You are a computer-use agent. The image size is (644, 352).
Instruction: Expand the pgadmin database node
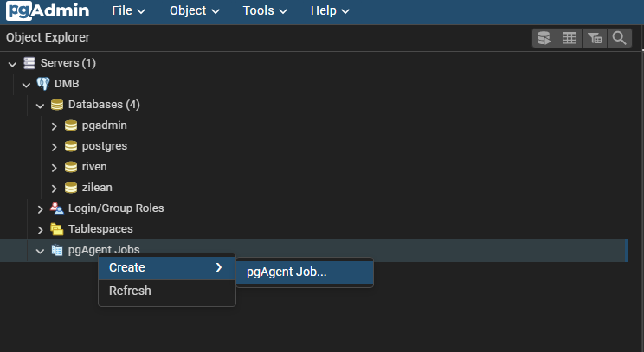coord(54,126)
